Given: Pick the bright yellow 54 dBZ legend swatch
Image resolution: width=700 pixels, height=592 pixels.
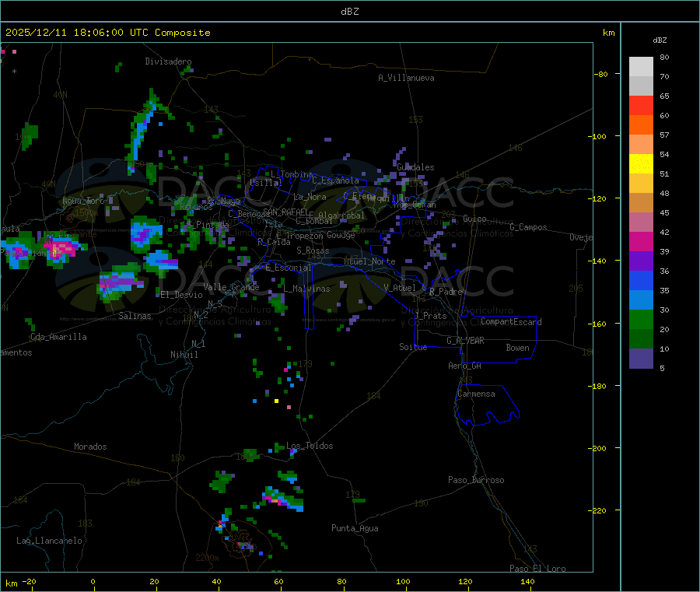Looking at the screenshot, I should [x=641, y=164].
